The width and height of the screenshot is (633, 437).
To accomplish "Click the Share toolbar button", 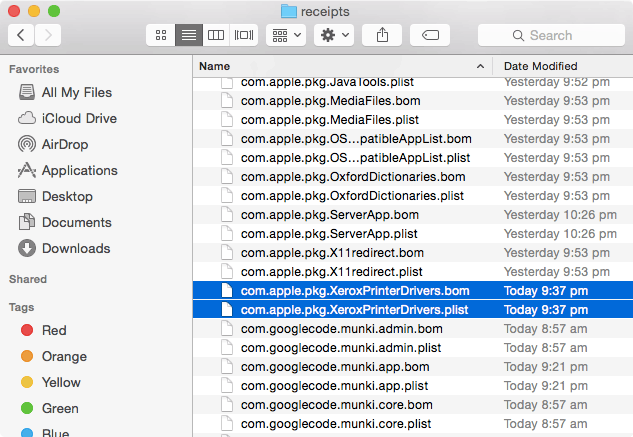I will click(x=382, y=35).
